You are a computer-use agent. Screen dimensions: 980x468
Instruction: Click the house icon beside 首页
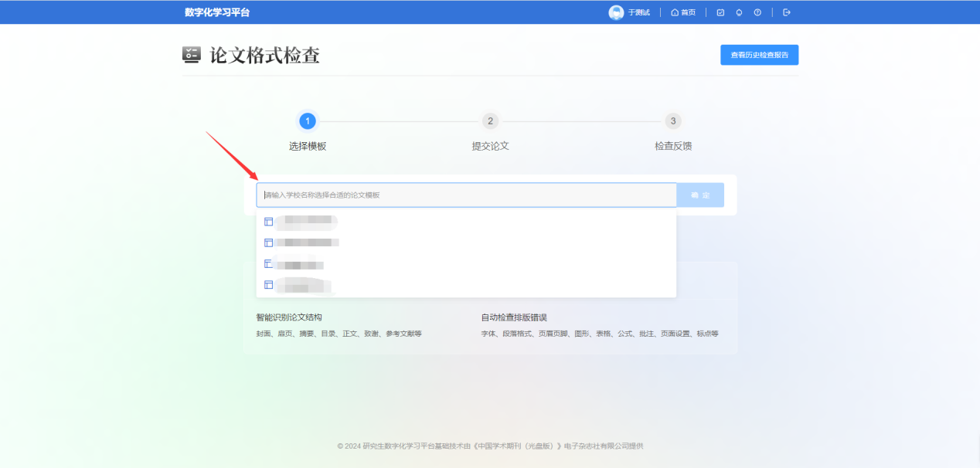click(x=675, y=12)
